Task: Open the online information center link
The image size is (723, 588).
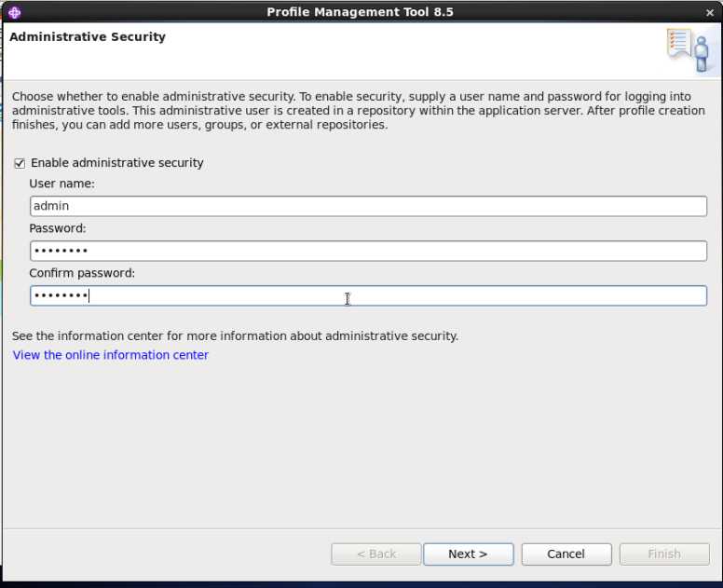Action: (111, 355)
